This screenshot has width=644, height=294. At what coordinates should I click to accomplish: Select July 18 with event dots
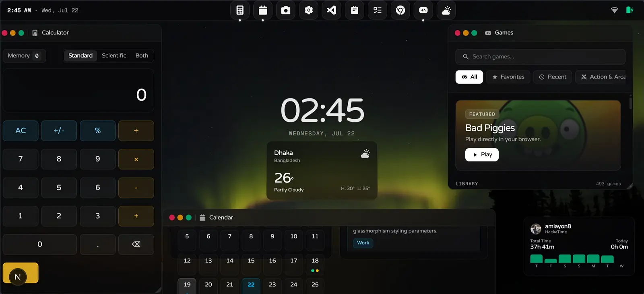pos(315,264)
